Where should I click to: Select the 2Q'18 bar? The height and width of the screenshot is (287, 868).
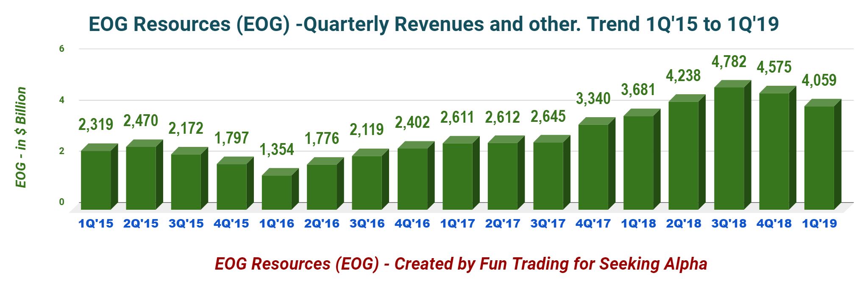point(687,152)
